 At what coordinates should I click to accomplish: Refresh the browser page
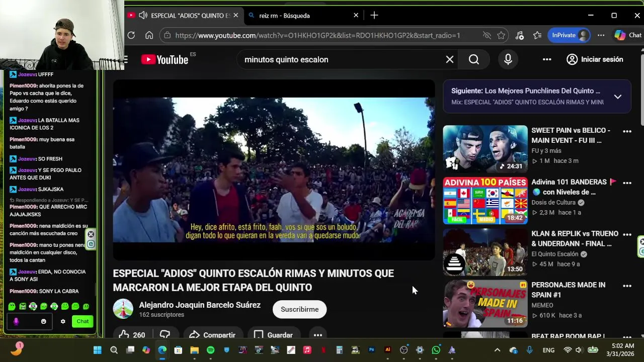click(x=131, y=35)
